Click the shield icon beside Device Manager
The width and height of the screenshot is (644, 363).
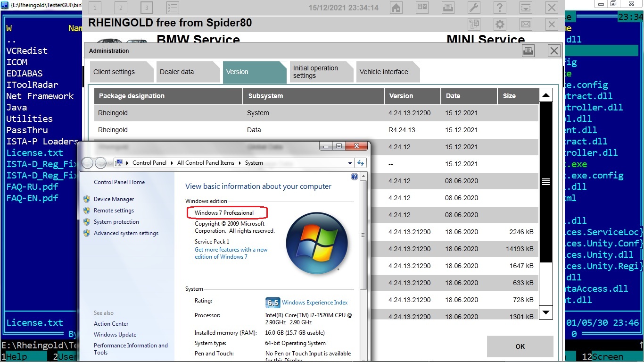(x=87, y=199)
